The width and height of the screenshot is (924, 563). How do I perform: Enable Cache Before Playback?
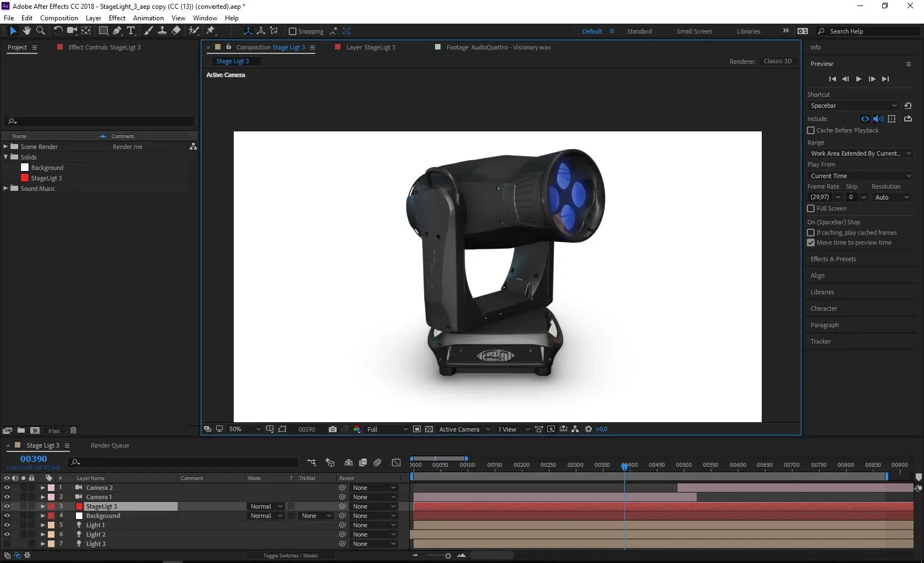pos(811,130)
